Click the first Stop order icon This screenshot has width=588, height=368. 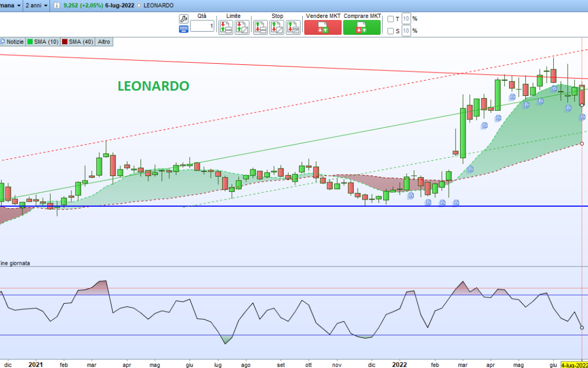pyautogui.click(x=260, y=28)
